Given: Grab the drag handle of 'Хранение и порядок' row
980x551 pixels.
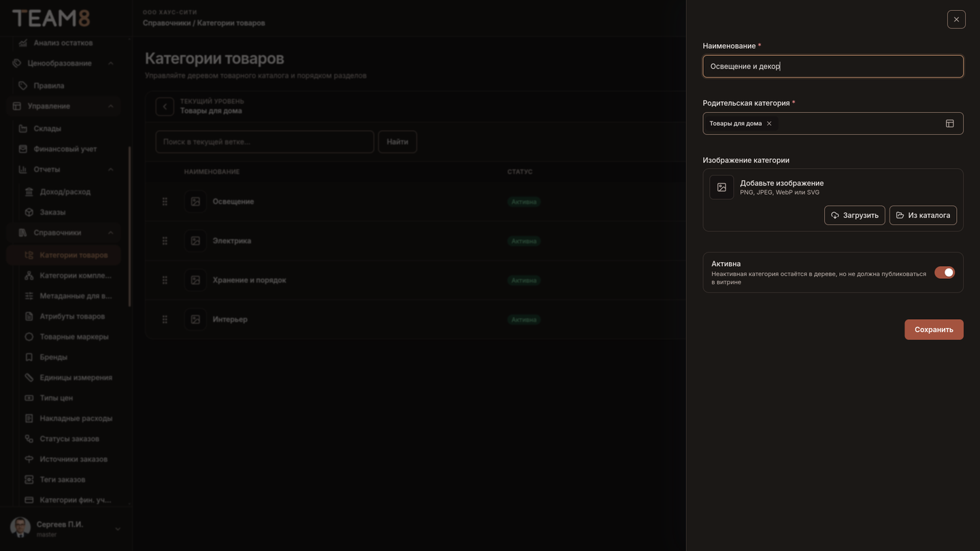Looking at the screenshot, I should coord(165,280).
